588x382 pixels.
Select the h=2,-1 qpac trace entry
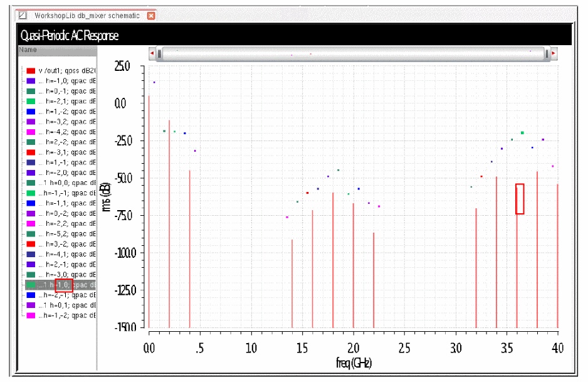click(x=61, y=265)
